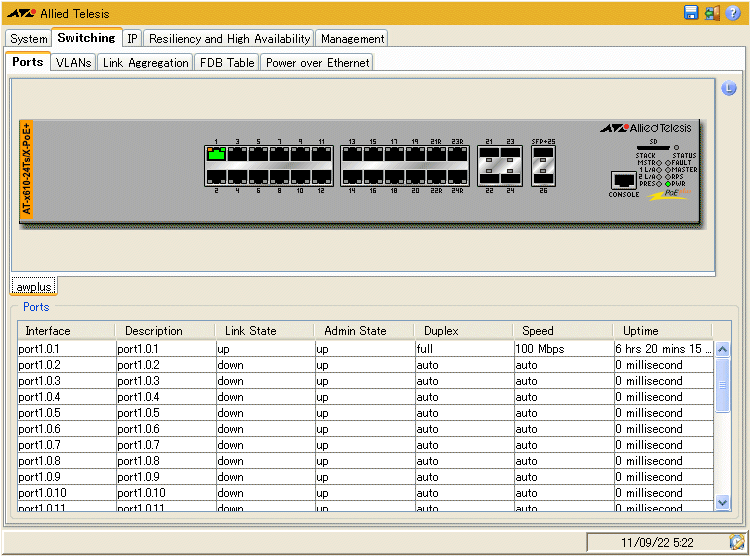Click the awplus device tab
This screenshot has height=556, width=750.
(x=34, y=287)
